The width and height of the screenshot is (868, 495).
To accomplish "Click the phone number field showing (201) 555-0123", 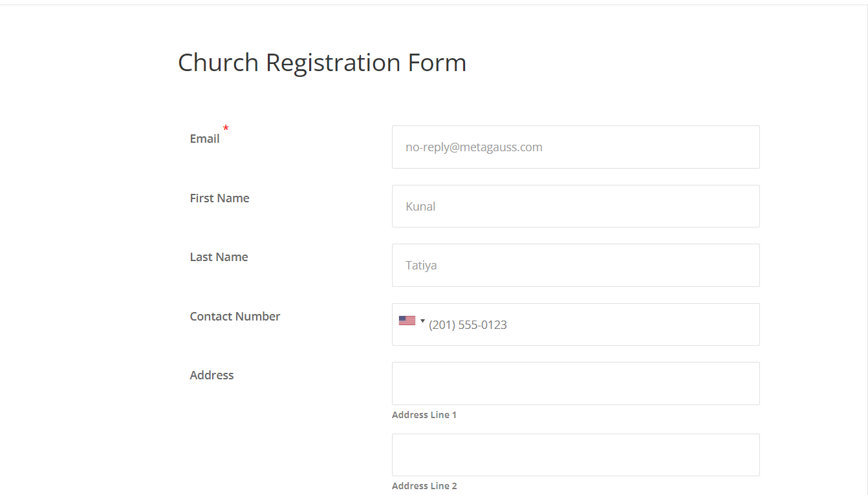I will coord(576,324).
